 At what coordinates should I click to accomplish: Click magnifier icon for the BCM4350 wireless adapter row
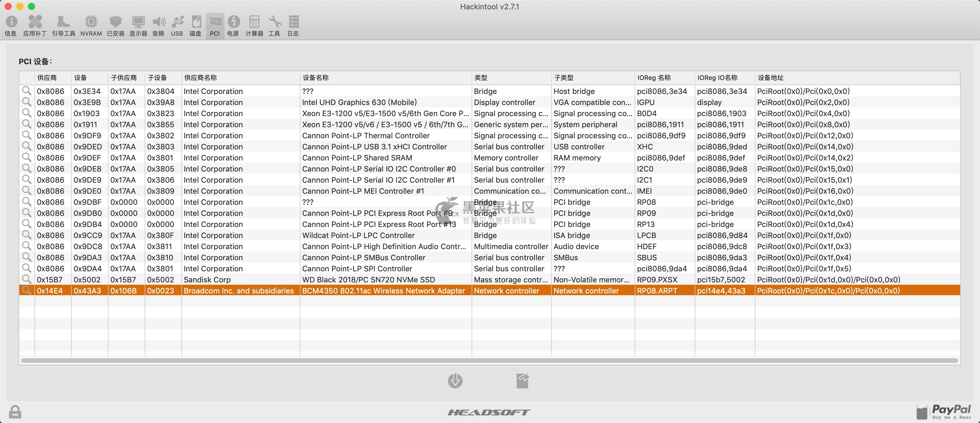(x=27, y=290)
